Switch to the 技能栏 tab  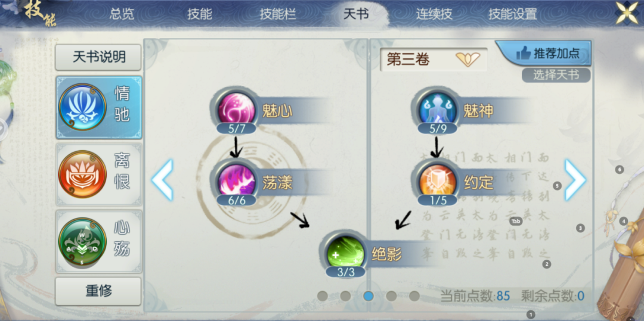coord(278,14)
